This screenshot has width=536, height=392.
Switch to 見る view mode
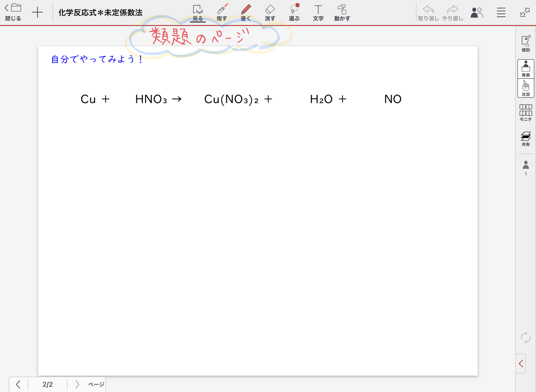click(198, 13)
